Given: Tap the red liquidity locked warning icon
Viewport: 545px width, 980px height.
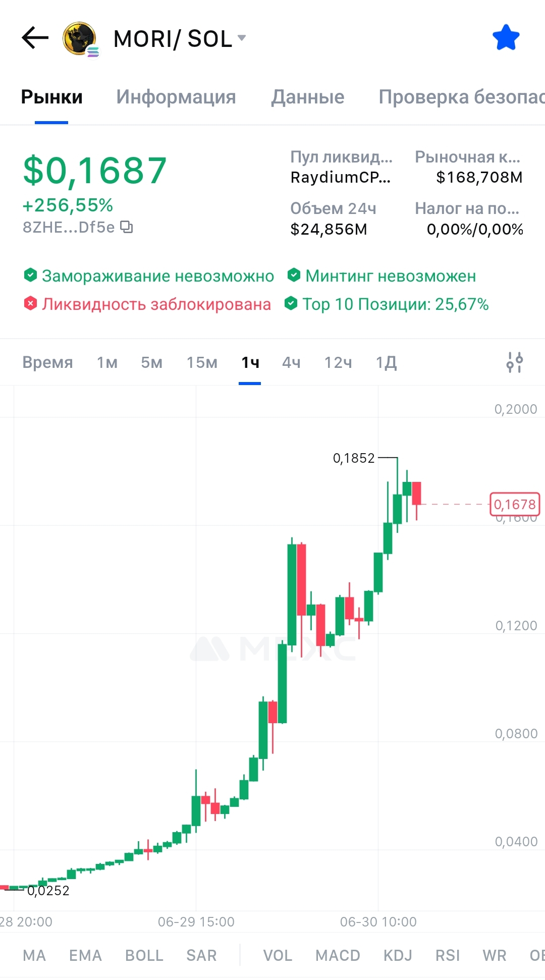Looking at the screenshot, I should point(31,304).
